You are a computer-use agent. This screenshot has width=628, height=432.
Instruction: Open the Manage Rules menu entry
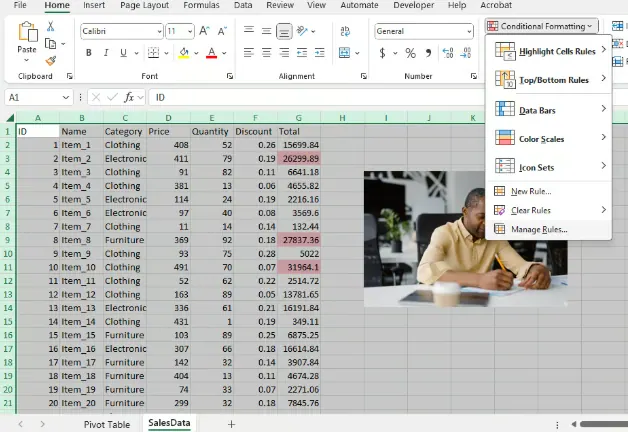[538, 229]
